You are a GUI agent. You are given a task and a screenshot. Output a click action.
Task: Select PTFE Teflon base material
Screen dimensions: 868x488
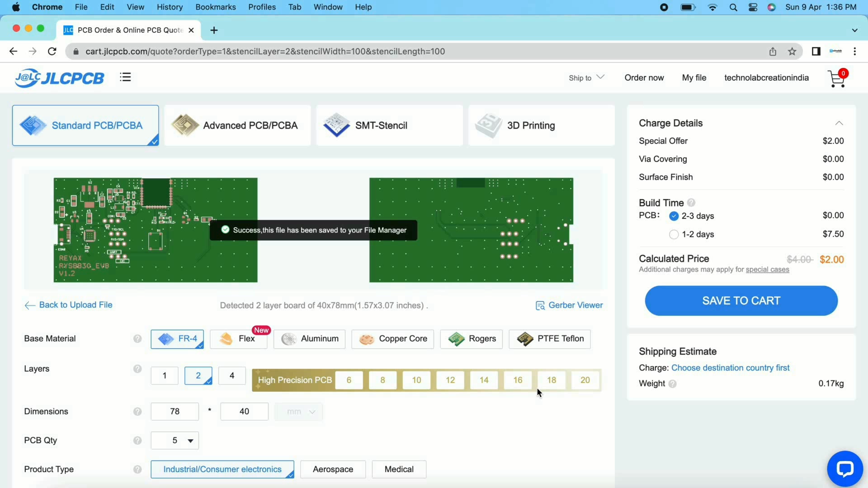point(550,339)
